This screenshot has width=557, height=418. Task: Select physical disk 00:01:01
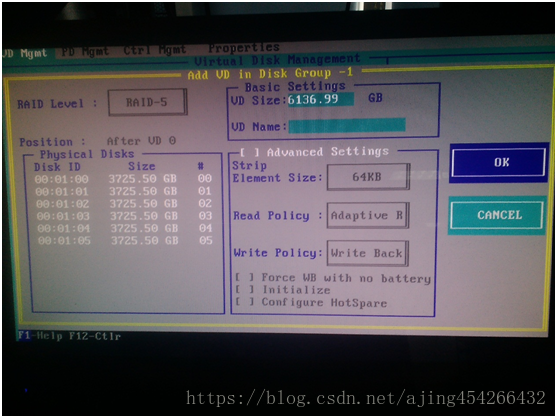(x=123, y=191)
